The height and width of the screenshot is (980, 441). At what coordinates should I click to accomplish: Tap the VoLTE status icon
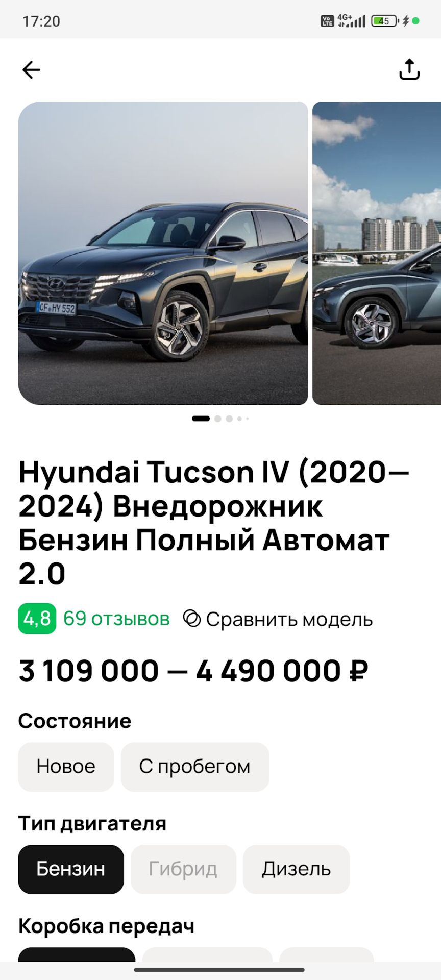[327, 21]
